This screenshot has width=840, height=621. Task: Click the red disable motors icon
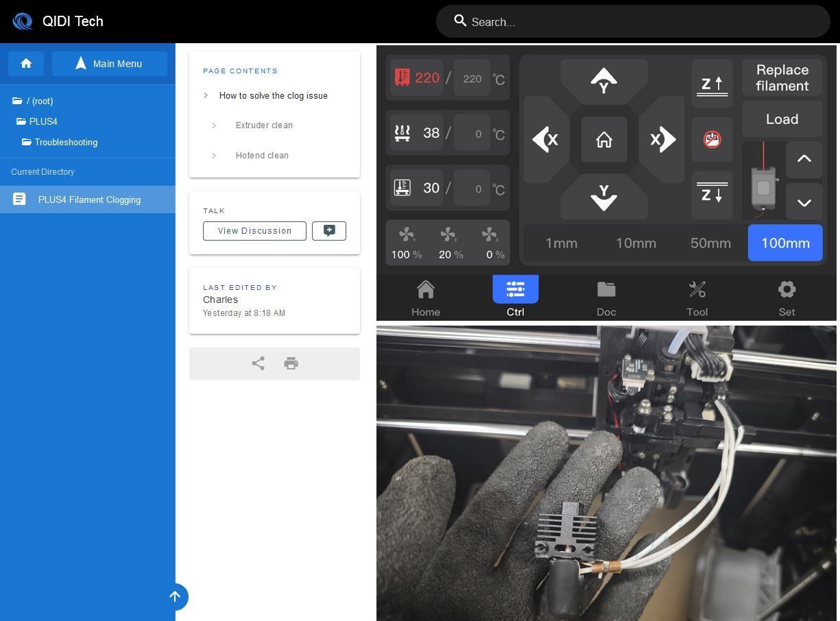click(x=712, y=140)
